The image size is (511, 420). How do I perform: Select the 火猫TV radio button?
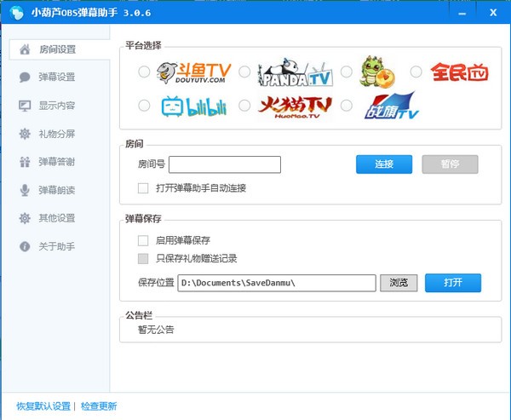[244, 106]
